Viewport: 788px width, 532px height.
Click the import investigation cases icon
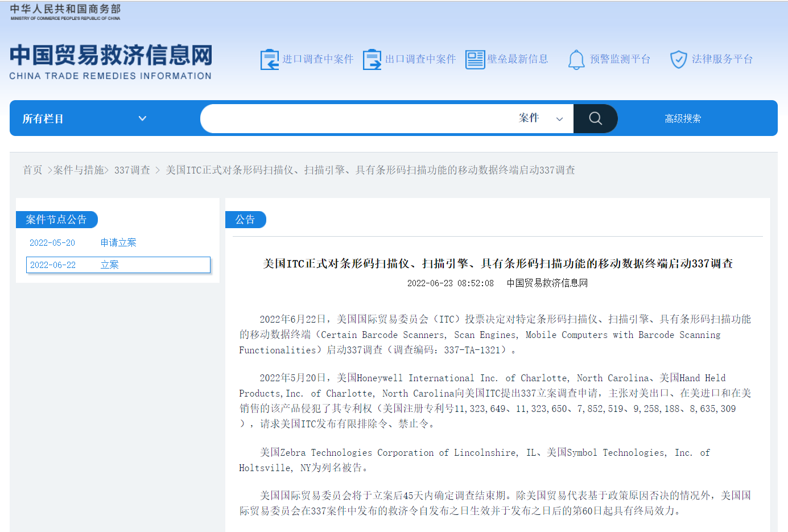point(270,59)
